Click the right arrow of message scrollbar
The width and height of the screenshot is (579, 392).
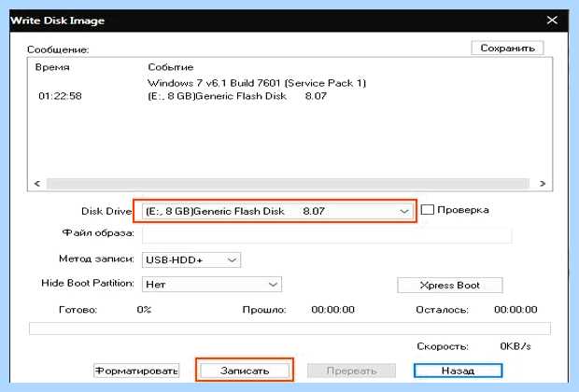tap(542, 184)
